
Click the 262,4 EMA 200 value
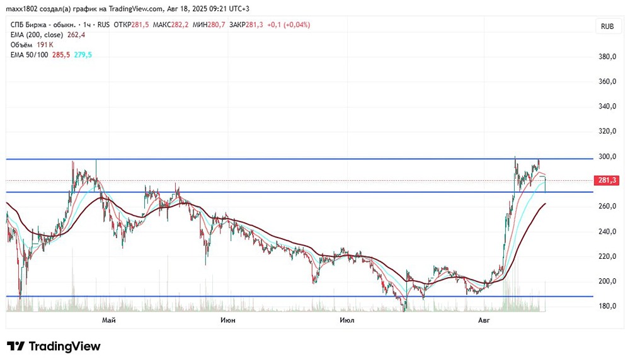click(x=76, y=35)
